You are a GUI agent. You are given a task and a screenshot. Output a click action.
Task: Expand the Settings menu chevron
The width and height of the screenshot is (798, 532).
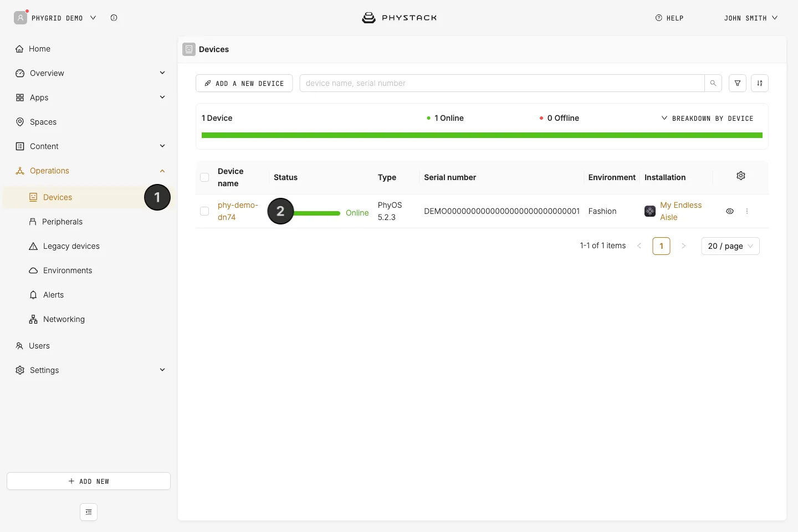162,370
